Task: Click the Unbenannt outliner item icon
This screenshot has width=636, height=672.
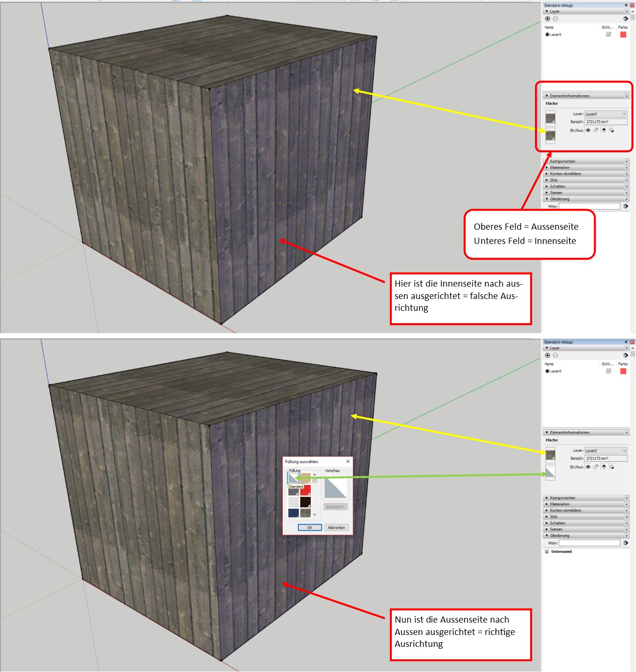Action: tap(547, 551)
